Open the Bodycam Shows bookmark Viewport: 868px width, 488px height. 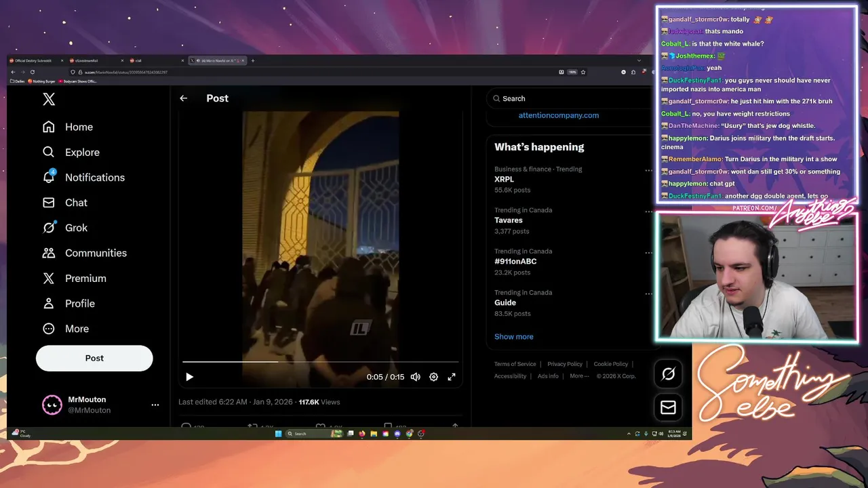pos(77,81)
